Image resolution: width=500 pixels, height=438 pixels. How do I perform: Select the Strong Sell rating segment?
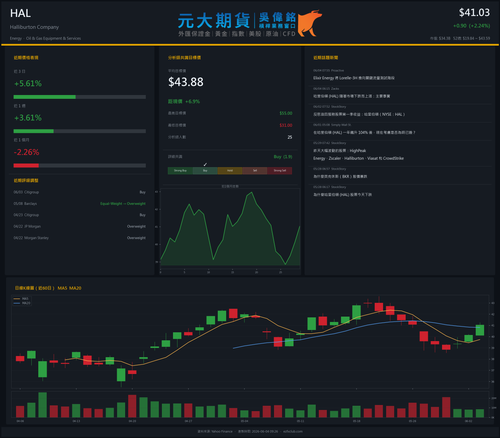(280, 171)
